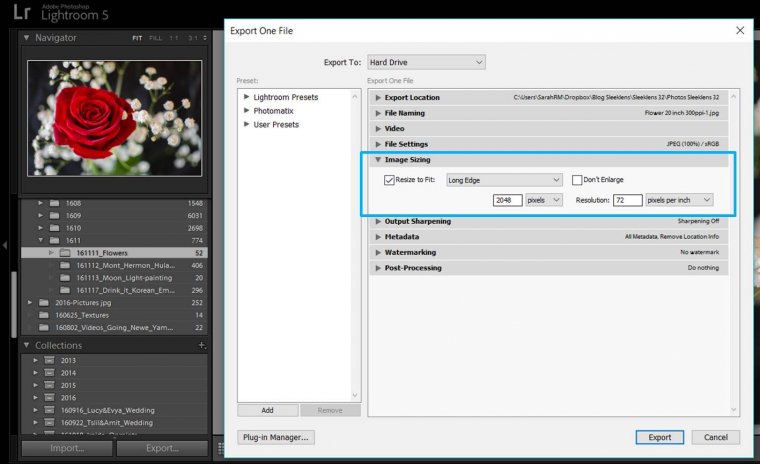Expand the 1609 folder
The image size is (760, 464).
coord(41,215)
